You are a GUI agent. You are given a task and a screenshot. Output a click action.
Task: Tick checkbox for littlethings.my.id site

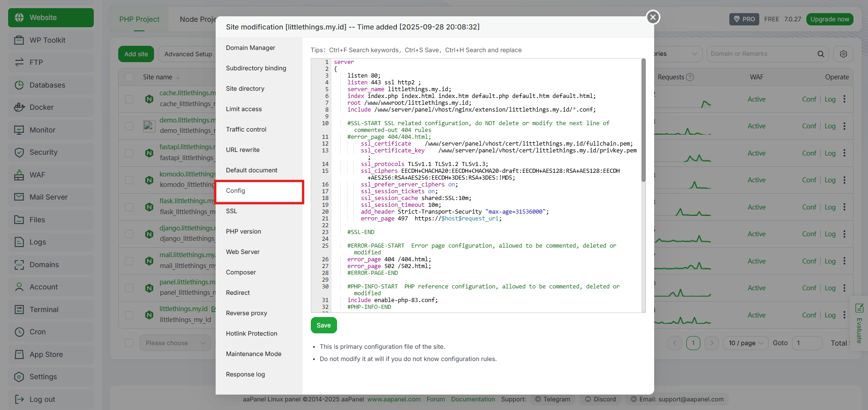click(x=129, y=315)
